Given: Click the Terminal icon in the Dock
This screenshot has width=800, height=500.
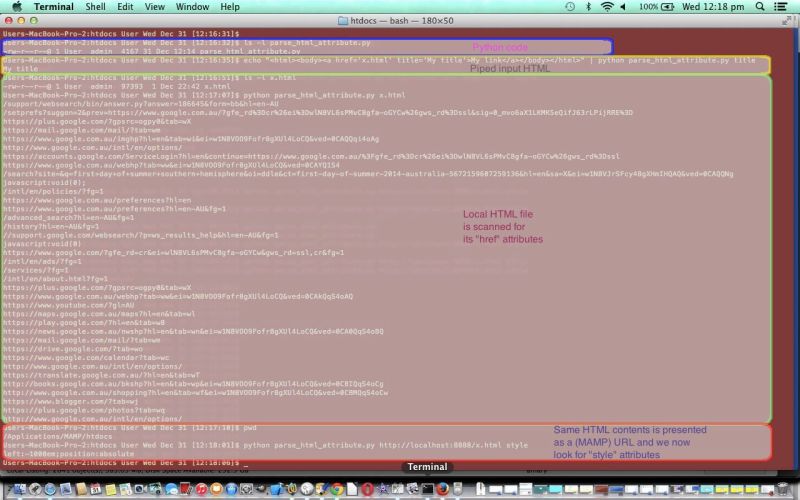Looking at the screenshot, I should pyautogui.click(x=428, y=489).
